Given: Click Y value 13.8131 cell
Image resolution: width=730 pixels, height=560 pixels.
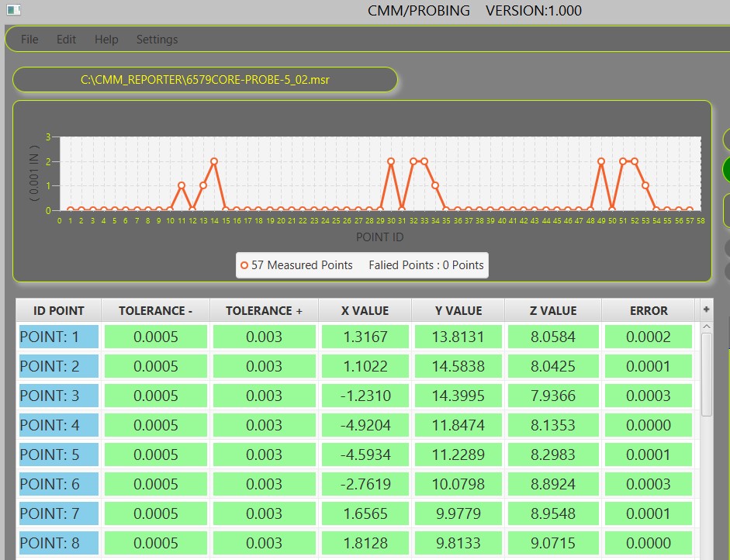Looking at the screenshot, I should (458, 337).
